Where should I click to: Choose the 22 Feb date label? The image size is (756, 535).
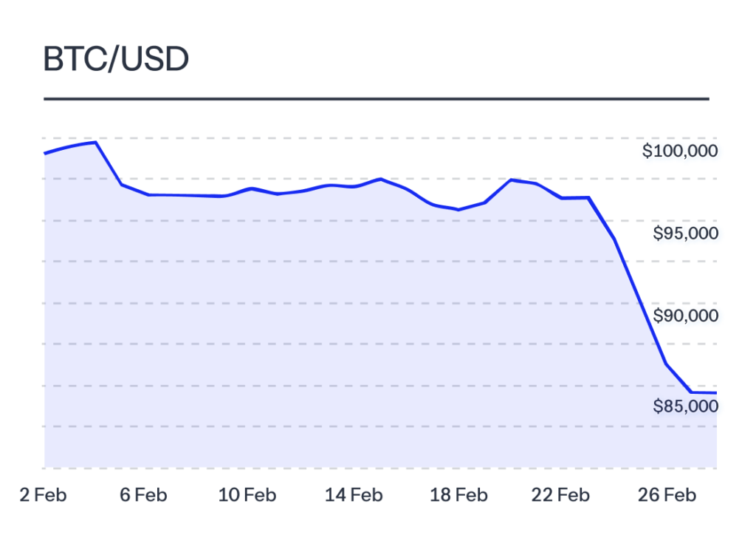[561, 494]
